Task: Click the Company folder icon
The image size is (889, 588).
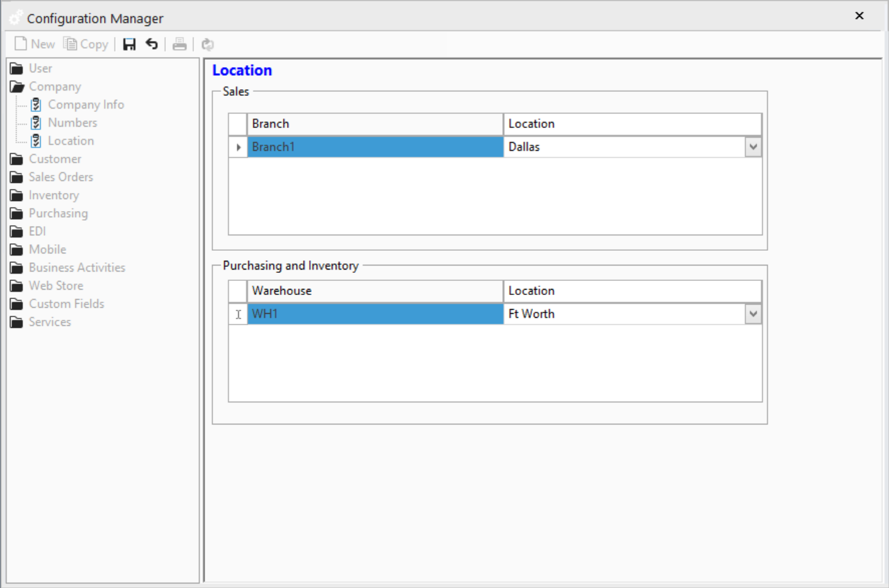Action: coord(18,86)
